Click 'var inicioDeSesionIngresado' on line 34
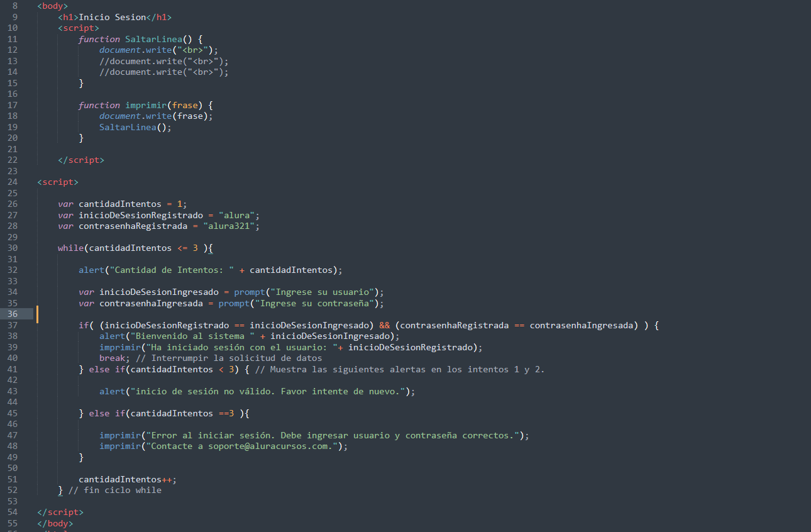The height and width of the screenshot is (532, 811). click(x=148, y=292)
